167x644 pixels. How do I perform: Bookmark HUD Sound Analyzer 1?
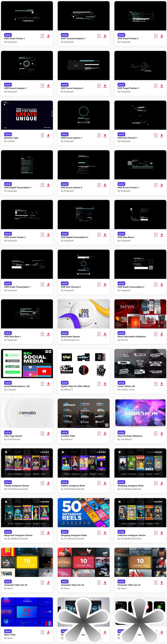pos(42,86)
